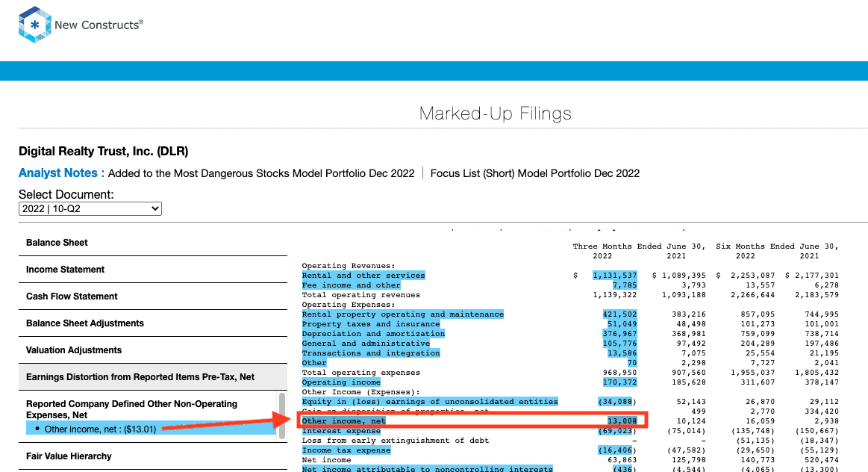The width and height of the screenshot is (868, 472).
Task: Click the "Marked-Up Filings" page title
Action: (496, 114)
